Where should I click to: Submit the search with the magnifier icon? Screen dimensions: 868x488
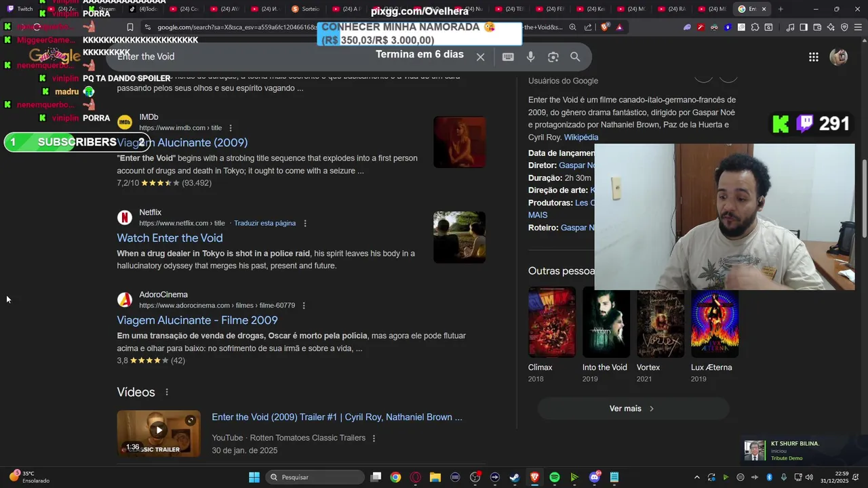coord(575,57)
